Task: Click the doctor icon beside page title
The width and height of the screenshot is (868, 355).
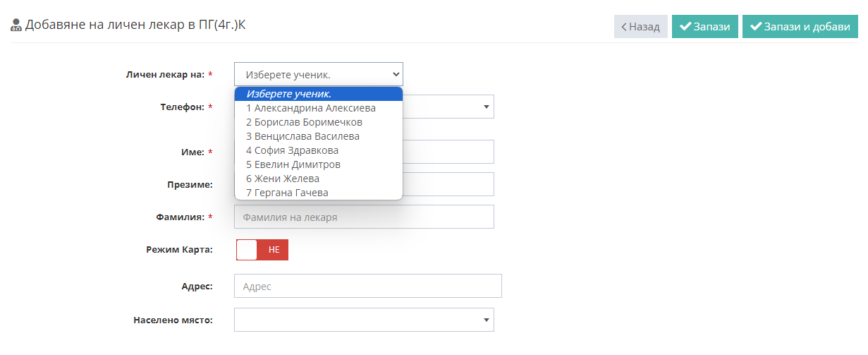Action: [x=16, y=25]
